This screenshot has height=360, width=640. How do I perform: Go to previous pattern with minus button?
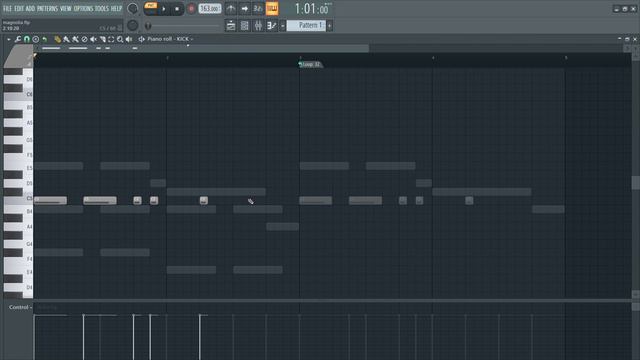(x=282, y=26)
